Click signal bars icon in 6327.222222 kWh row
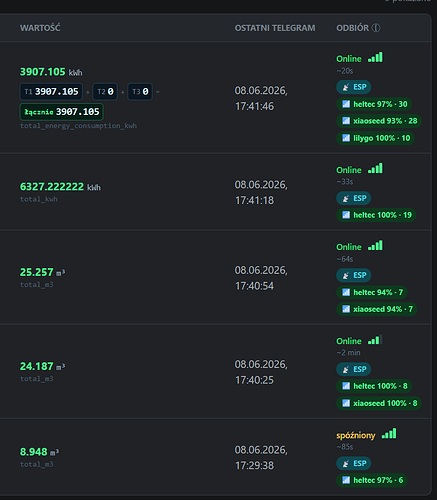437x500 pixels. click(x=375, y=168)
